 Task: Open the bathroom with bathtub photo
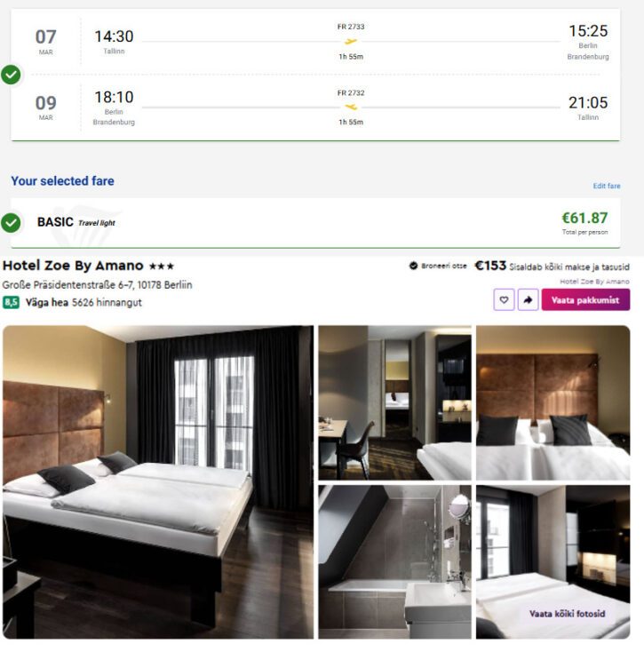coord(394,561)
